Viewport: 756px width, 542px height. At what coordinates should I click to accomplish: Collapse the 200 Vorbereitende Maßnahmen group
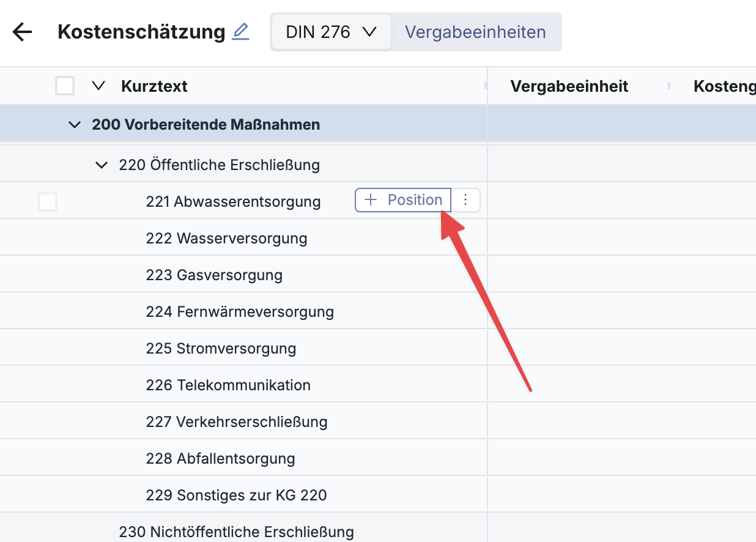[75, 125]
